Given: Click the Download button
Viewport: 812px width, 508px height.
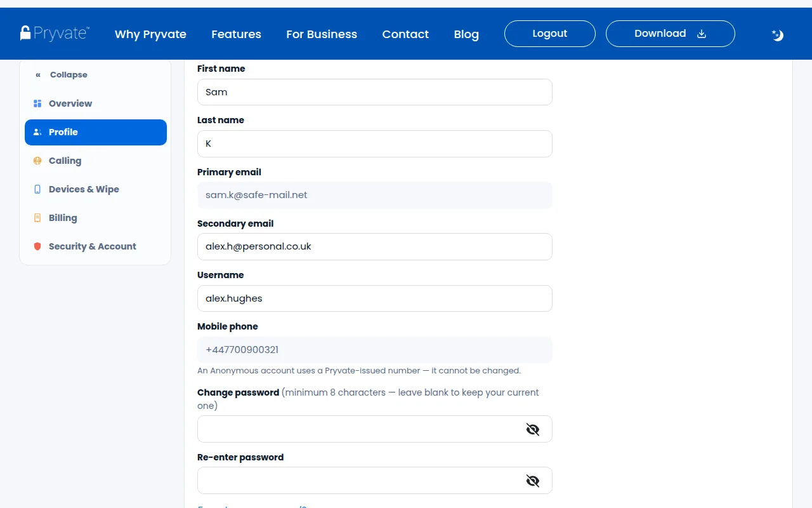Looking at the screenshot, I should coord(671,34).
